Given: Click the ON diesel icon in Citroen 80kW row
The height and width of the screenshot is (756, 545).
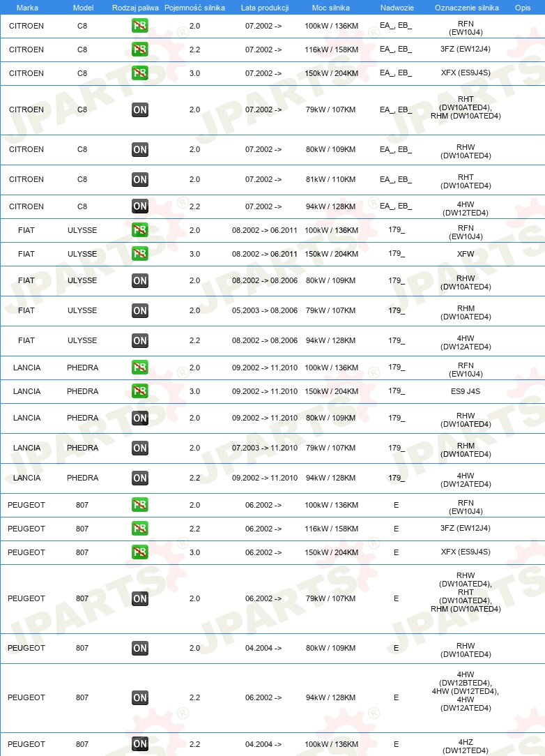Looking at the screenshot, I should point(140,149).
